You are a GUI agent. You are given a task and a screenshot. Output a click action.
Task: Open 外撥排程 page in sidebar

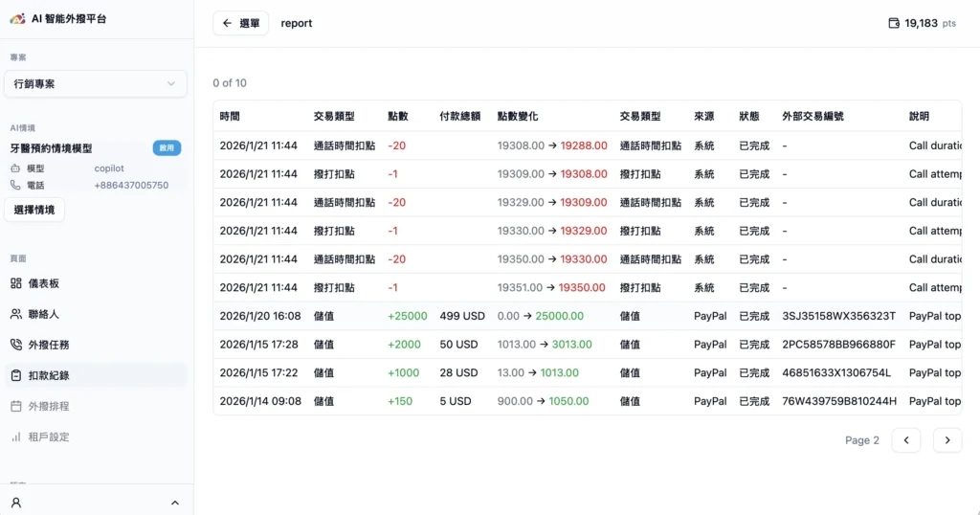(x=96, y=406)
